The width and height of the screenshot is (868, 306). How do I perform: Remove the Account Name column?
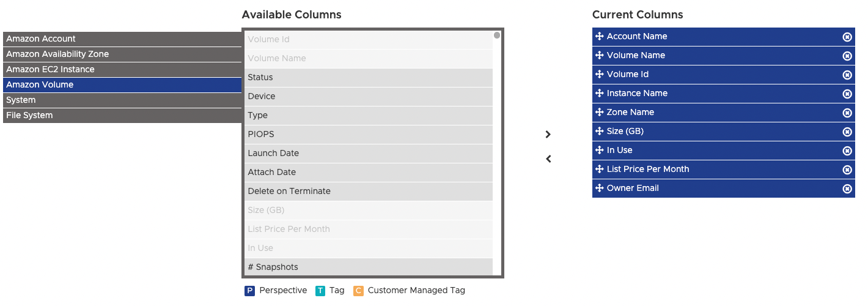847,37
